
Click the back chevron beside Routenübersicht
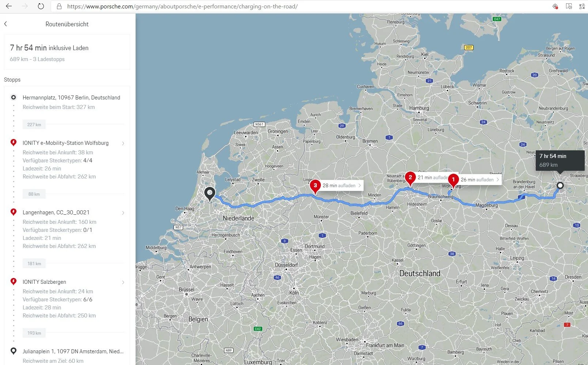(5, 24)
